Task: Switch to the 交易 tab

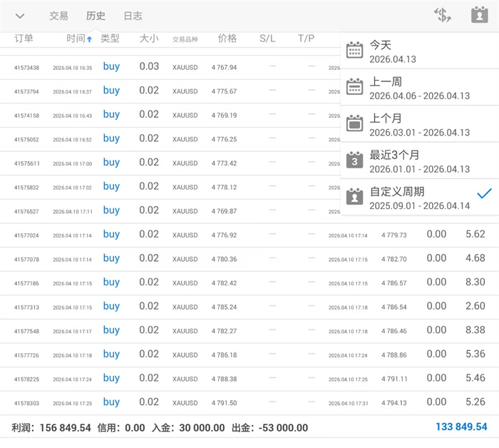Action: [x=58, y=16]
